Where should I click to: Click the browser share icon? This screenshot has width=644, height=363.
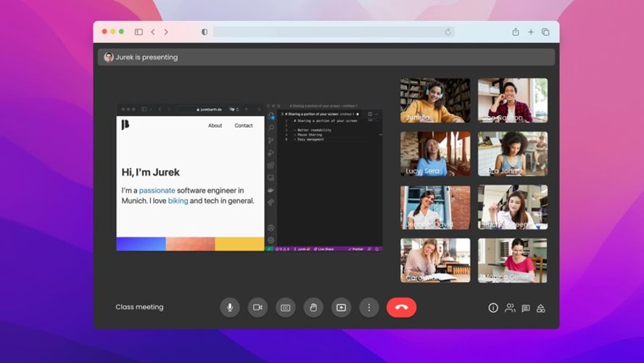pyautogui.click(x=516, y=32)
